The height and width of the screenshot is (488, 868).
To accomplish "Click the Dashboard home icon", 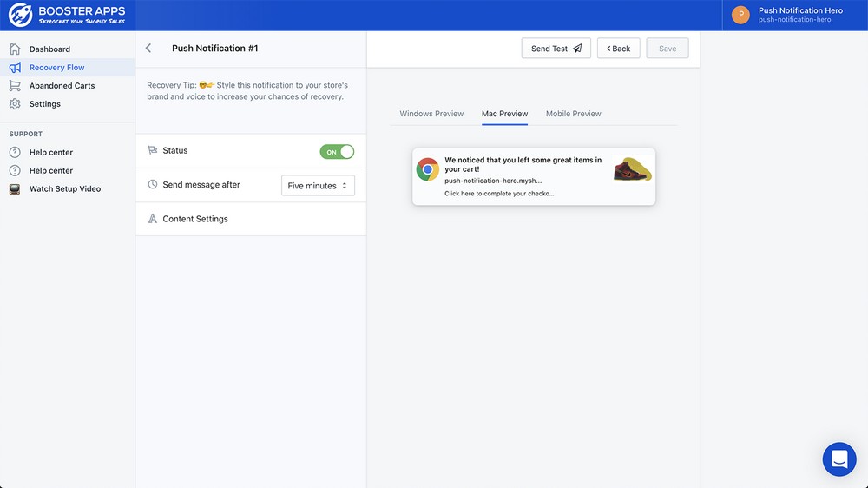I will [15, 49].
